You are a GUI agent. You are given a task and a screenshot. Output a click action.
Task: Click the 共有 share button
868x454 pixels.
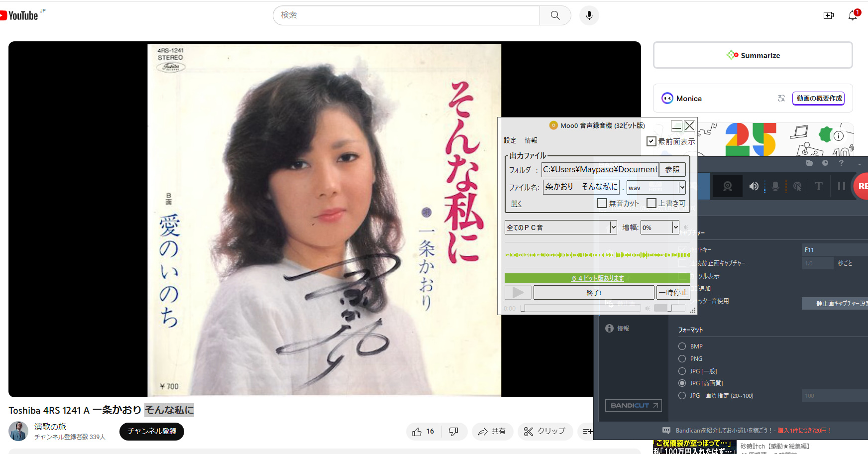(492, 432)
